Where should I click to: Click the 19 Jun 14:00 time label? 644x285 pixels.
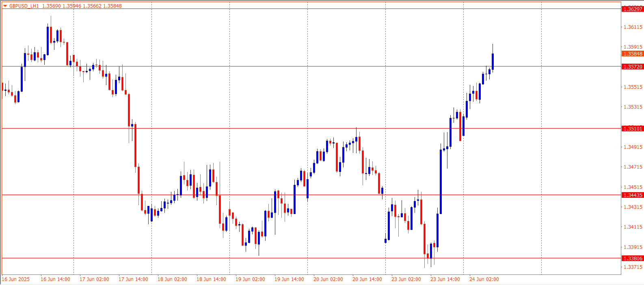(x=289, y=279)
